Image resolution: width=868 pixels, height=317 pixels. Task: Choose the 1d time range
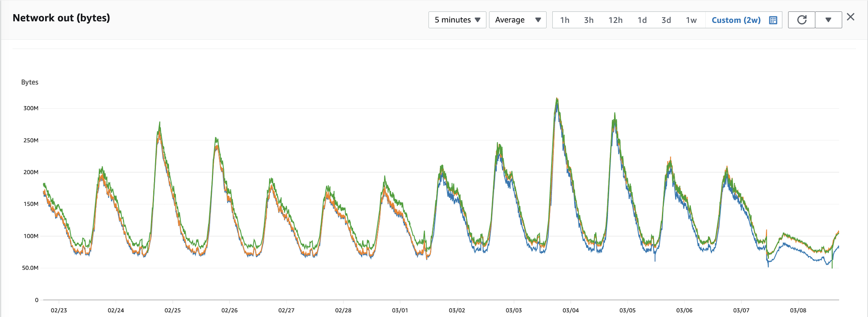pyautogui.click(x=642, y=20)
